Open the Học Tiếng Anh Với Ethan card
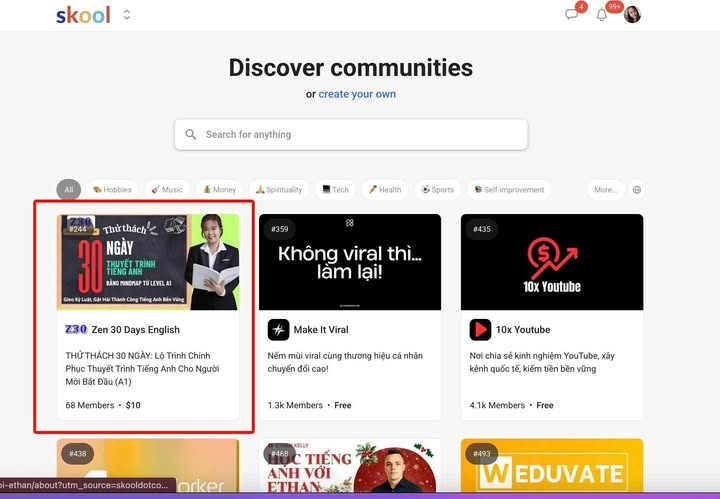This screenshot has height=499, width=720. click(350, 465)
